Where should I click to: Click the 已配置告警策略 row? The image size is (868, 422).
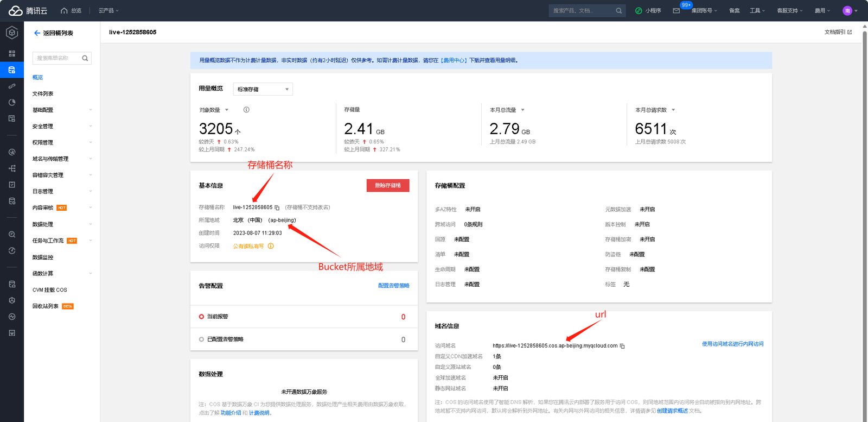pos(304,339)
